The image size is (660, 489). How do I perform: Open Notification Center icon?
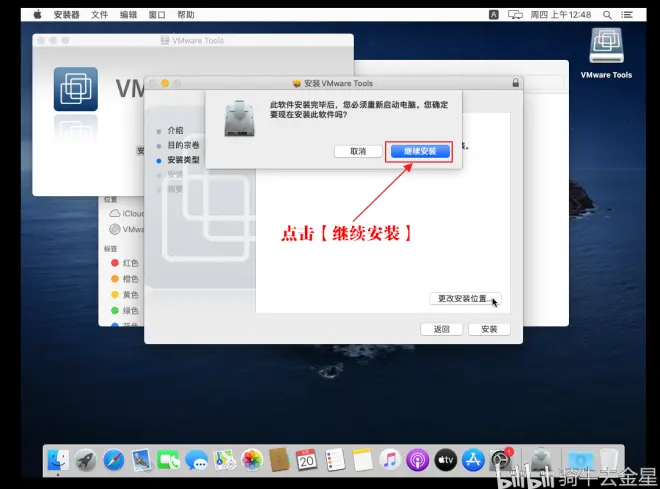(627, 15)
